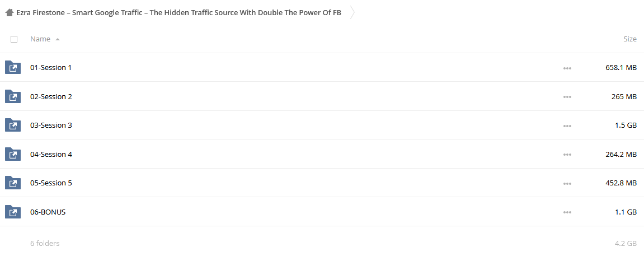The image size is (644, 256).
Task: Click the breadcrumb chevron separator
Action: (352, 13)
